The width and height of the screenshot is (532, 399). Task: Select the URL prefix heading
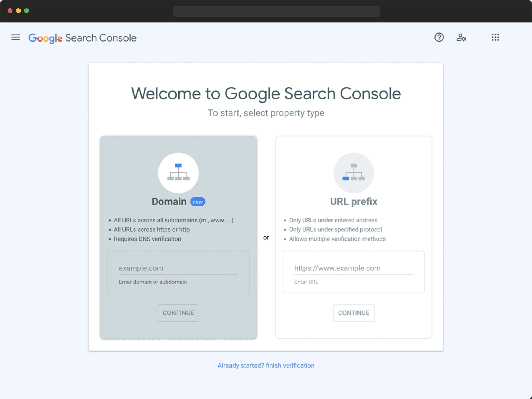tap(354, 201)
